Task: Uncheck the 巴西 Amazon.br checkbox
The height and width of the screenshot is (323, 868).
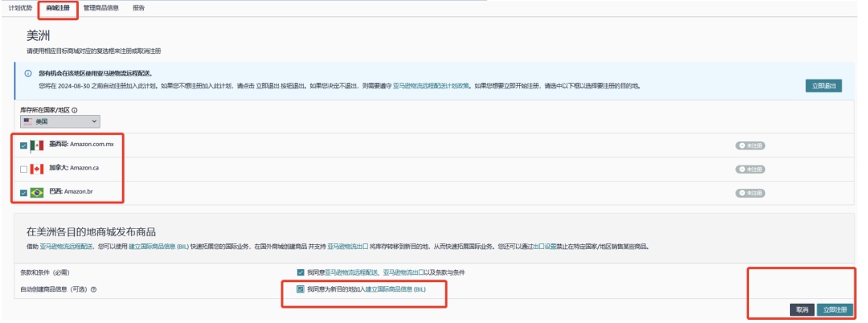Action: pyautogui.click(x=23, y=193)
